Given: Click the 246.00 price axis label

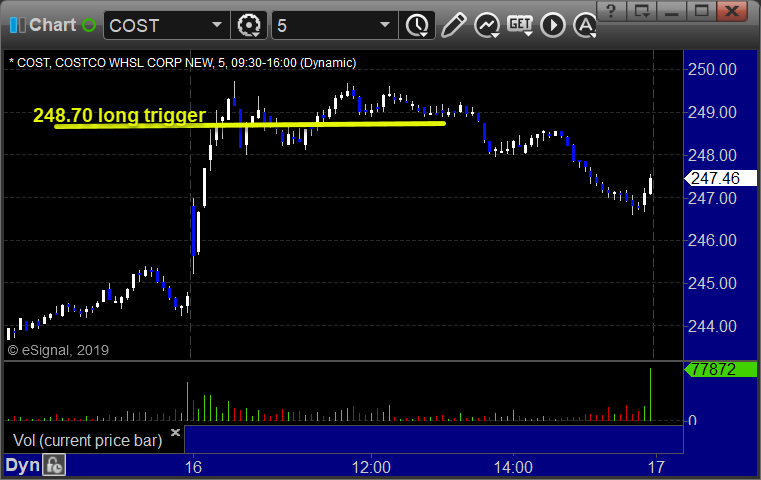Looking at the screenshot, I should coord(712,240).
